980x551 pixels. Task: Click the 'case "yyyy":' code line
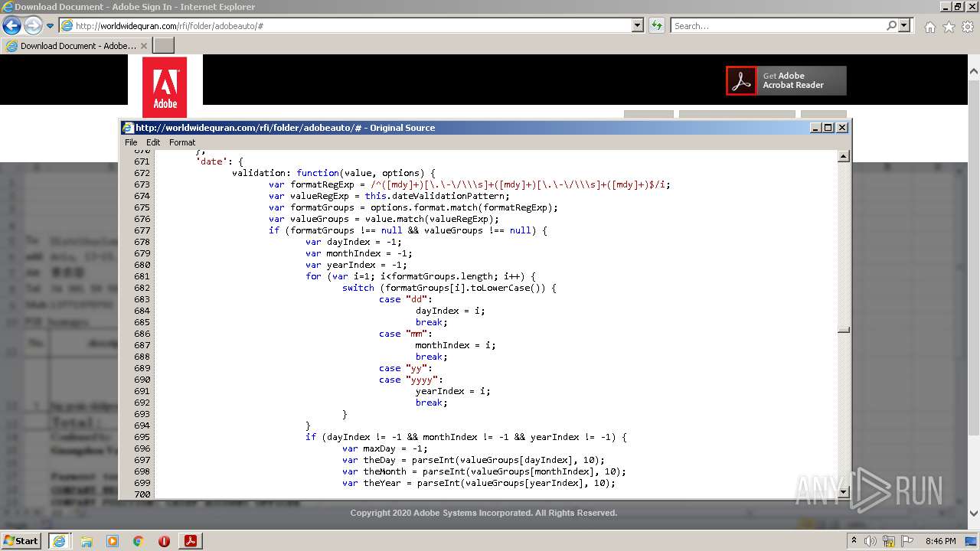pos(411,380)
